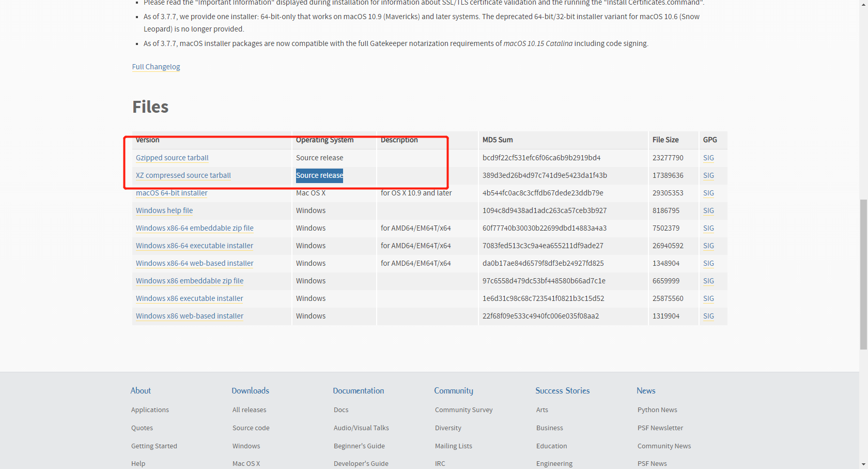Download Windows x86 executable installer

[x=189, y=298]
